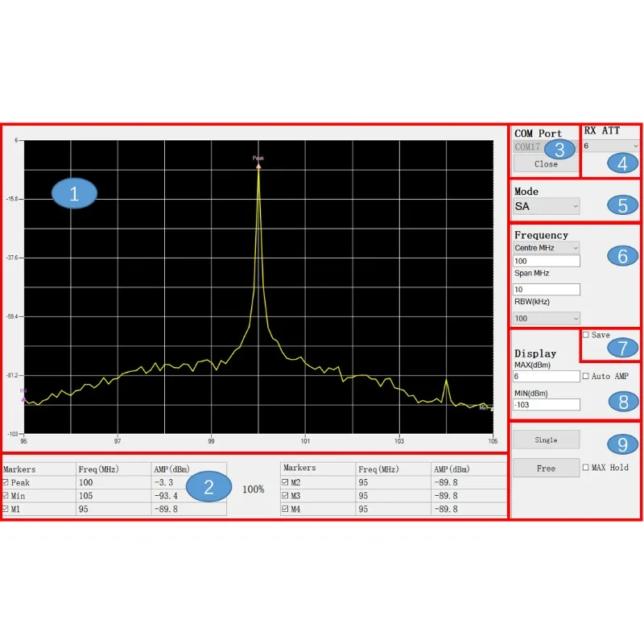Open the RBW(kHz) dropdown

(x=547, y=318)
